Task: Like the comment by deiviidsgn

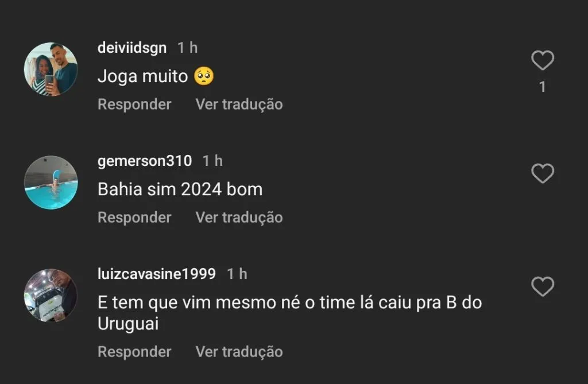Action: point(542,61)
